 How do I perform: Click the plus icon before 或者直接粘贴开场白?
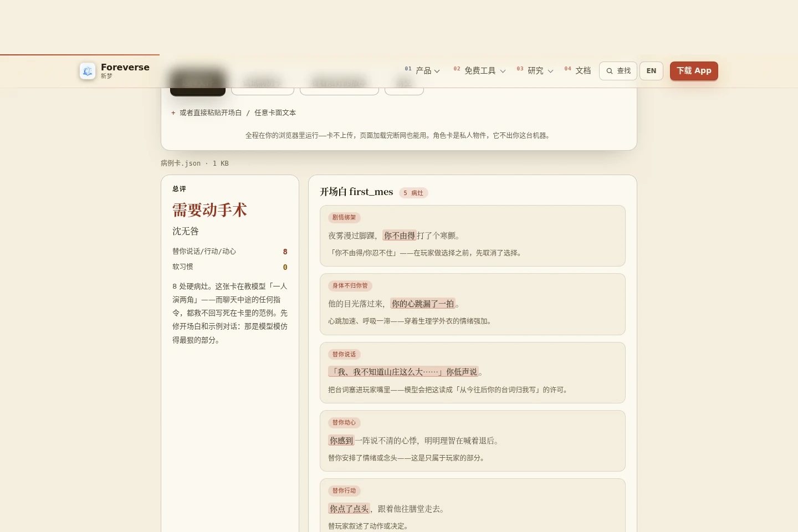click(173, 113)
